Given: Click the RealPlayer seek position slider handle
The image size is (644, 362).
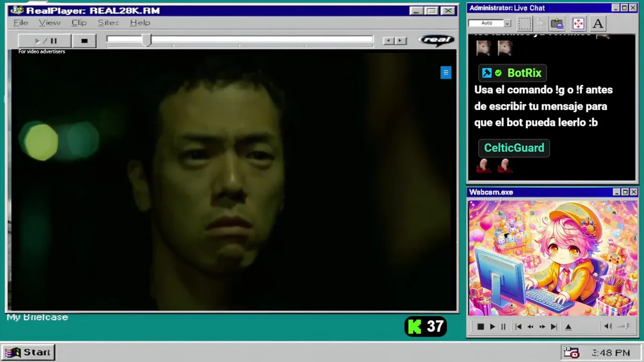Looking at the screenshot, I should pyautogui.click(x=146, y=41).
